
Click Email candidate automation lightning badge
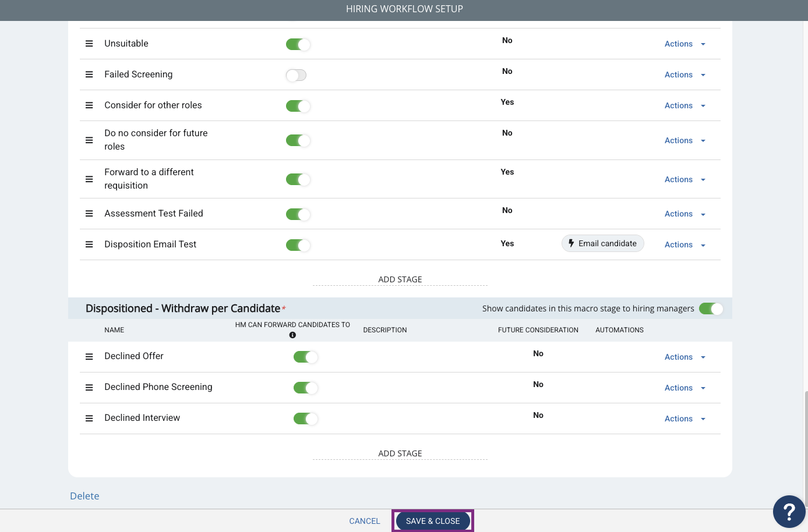[602, 243]
